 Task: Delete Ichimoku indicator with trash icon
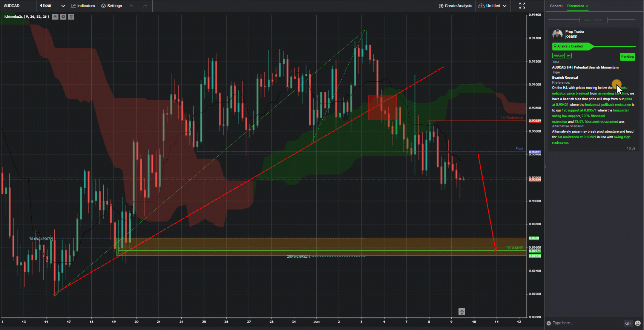pyautogui.click(x=71, y=17)
